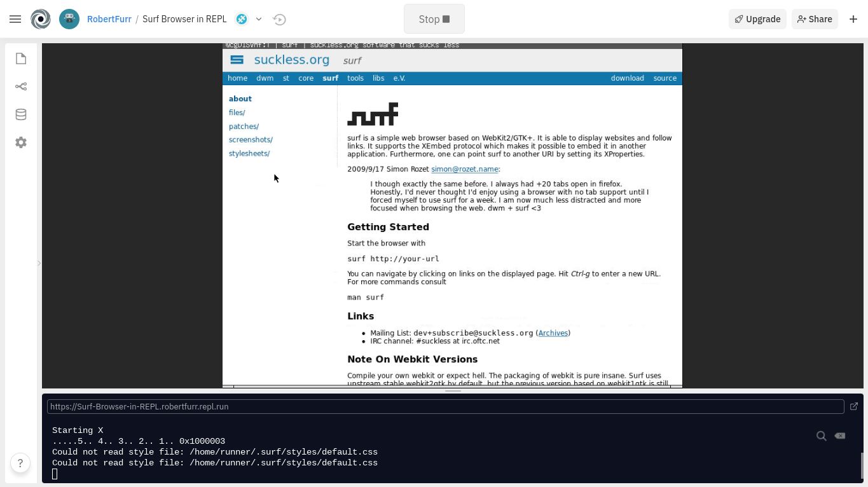The image size is (868, 487).
Task: Click the source link in navbar
Action: 665,78
